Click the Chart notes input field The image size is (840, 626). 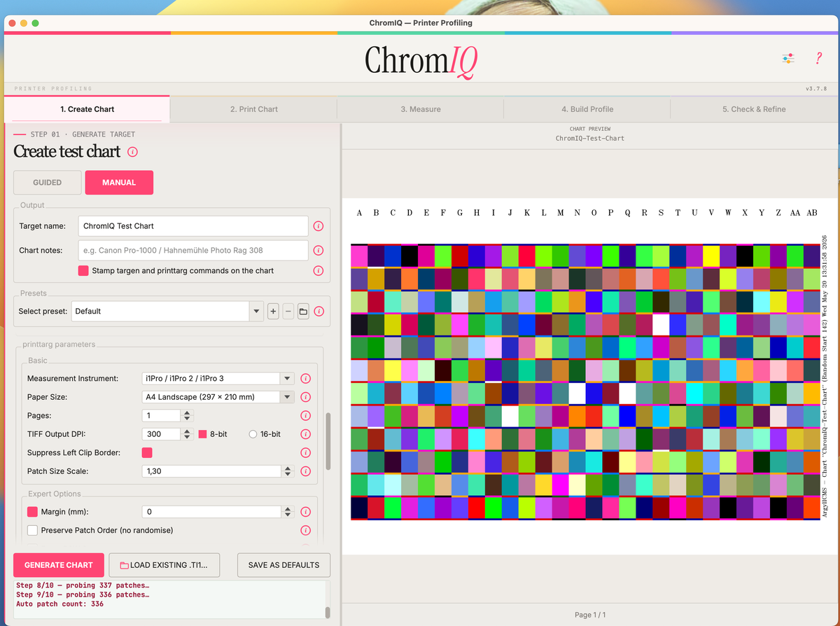(x=193, y=250)
